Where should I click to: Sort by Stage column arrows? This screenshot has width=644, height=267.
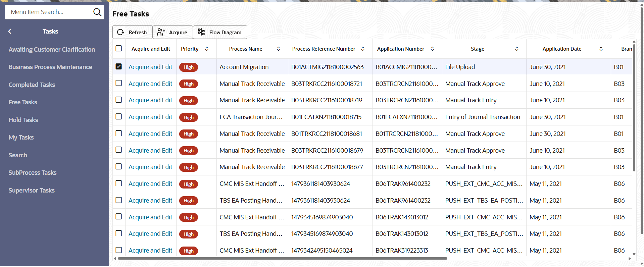(x=517, y=49)
